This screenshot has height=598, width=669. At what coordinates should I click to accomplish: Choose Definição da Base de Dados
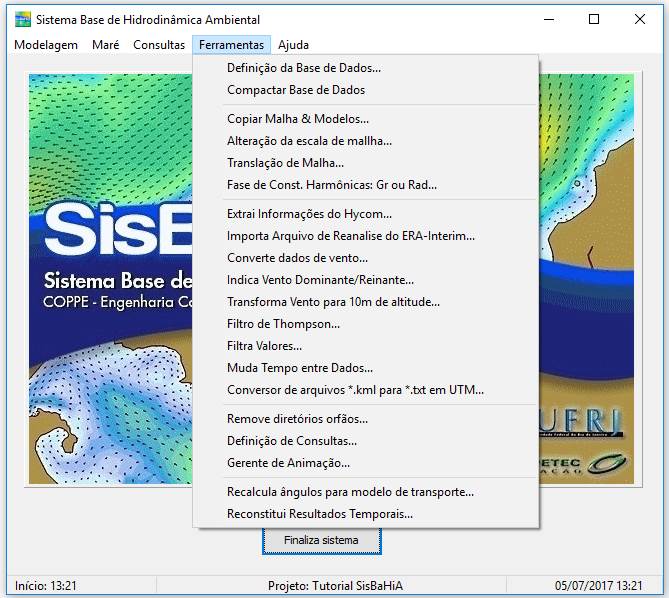click(366, 68)
